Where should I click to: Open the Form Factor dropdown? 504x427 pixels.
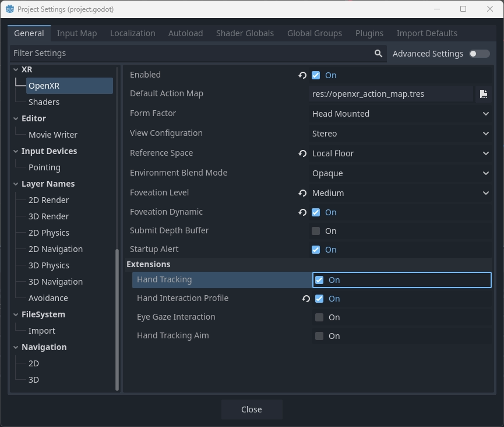tap(400, 114)
